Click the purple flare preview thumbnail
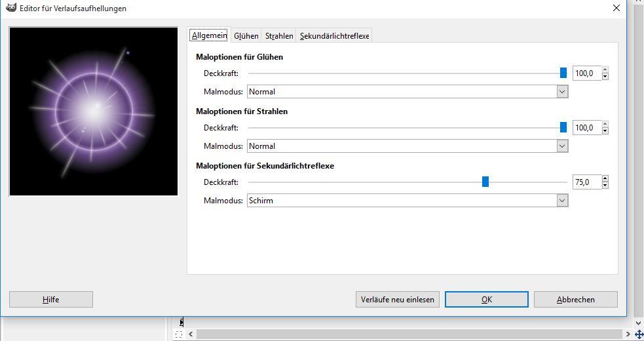Viewport: 644px width, 341px height. click(94, 111)
